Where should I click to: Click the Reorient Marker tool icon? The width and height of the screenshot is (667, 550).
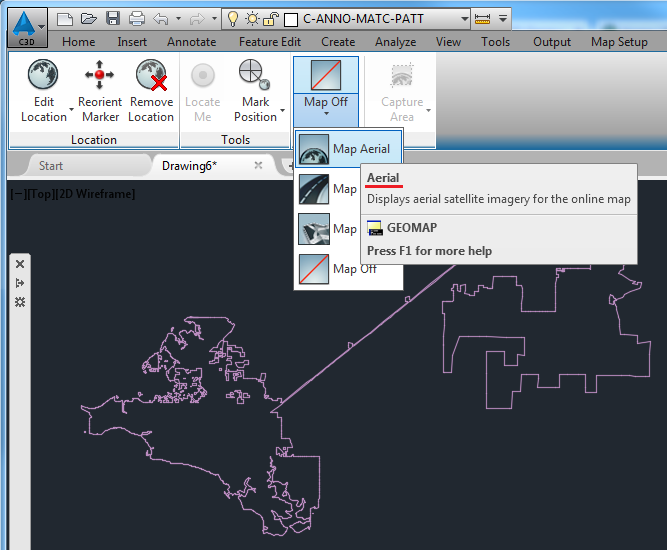pos(100,74)
